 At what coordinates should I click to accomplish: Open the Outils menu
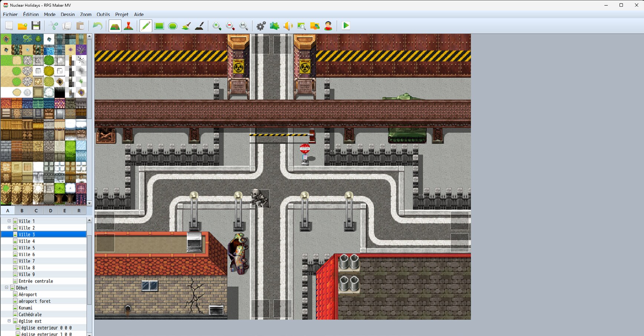click(x=103, y=14)
